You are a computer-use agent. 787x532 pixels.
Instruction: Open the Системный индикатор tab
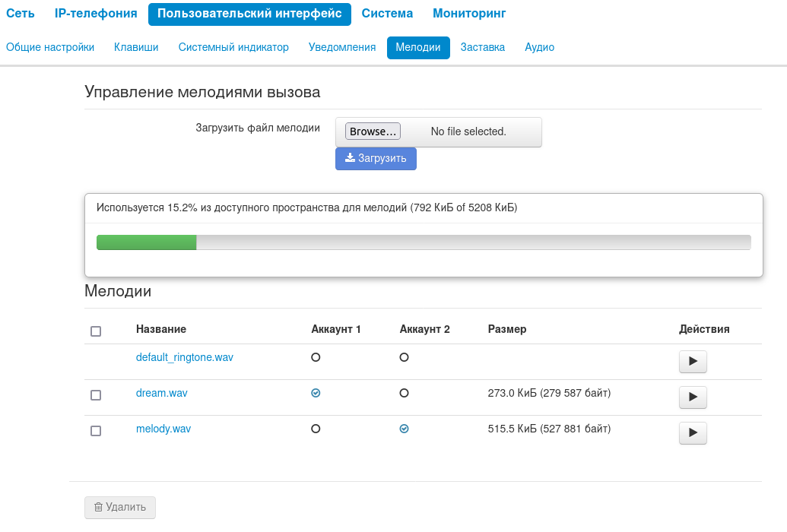click(233, 47)
